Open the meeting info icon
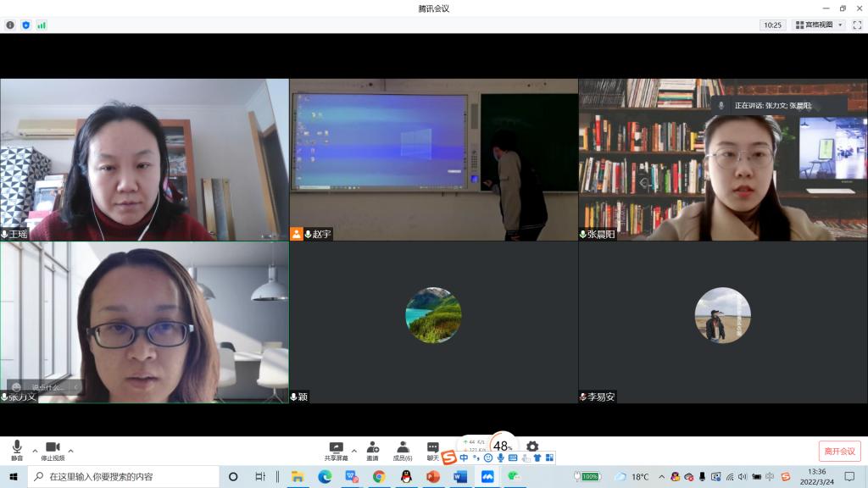This screenshot has height=488, width=868. pyautogui.click(x=10, y=25)
